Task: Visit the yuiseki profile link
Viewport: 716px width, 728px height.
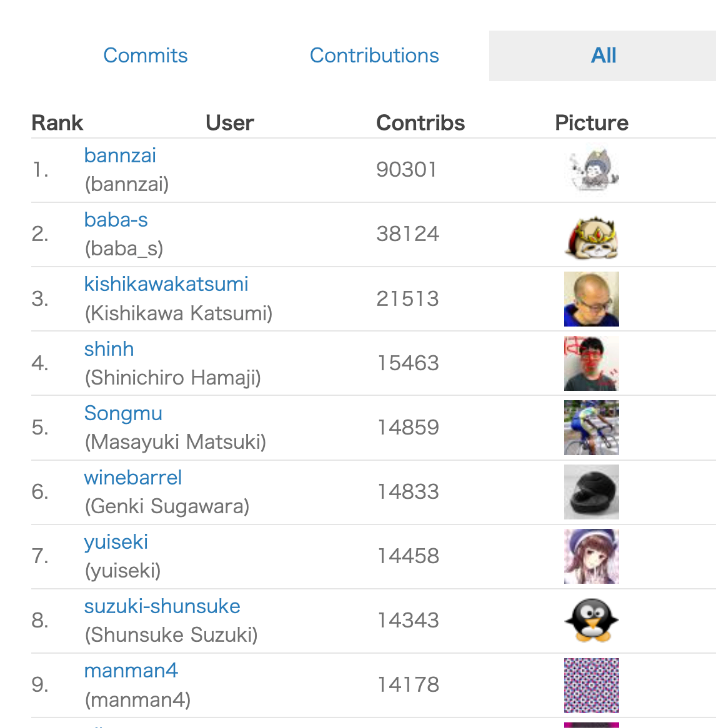Action: coord(116,541)
